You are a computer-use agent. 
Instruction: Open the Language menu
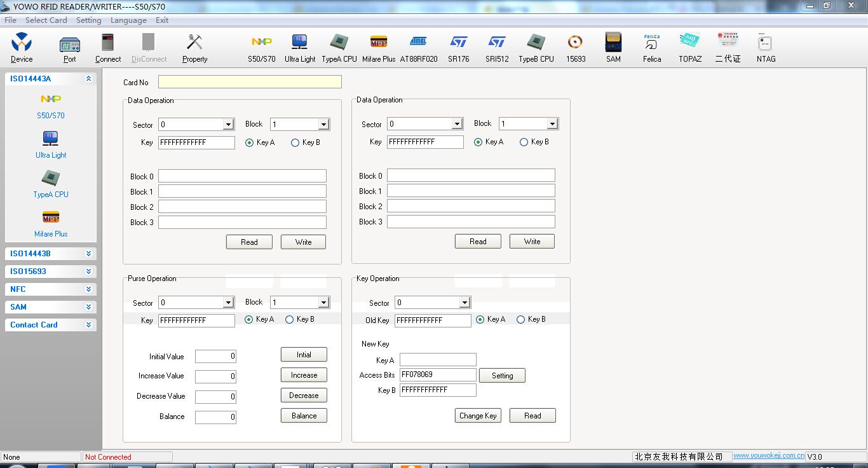(128, 20)
